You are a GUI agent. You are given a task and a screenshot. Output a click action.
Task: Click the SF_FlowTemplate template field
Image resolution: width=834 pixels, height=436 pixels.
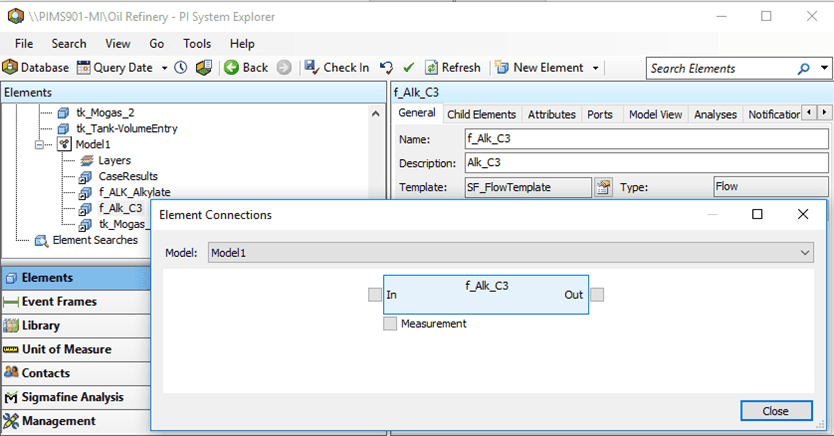tap(528, 187)
